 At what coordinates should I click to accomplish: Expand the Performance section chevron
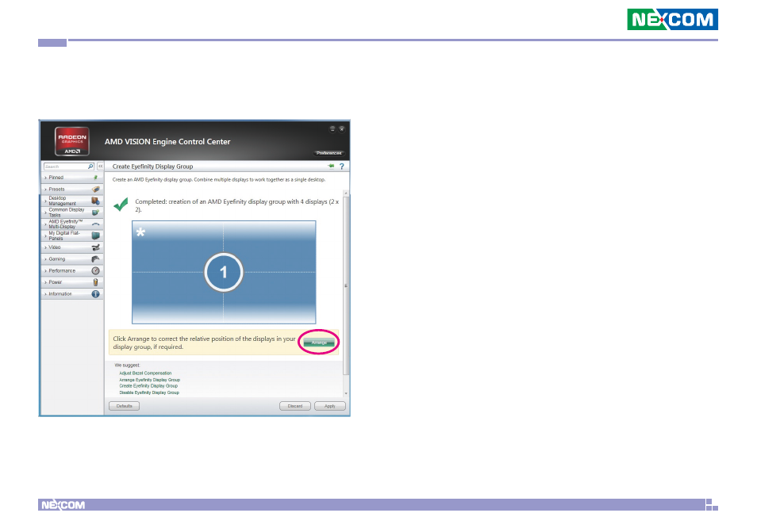pos(45,271)
